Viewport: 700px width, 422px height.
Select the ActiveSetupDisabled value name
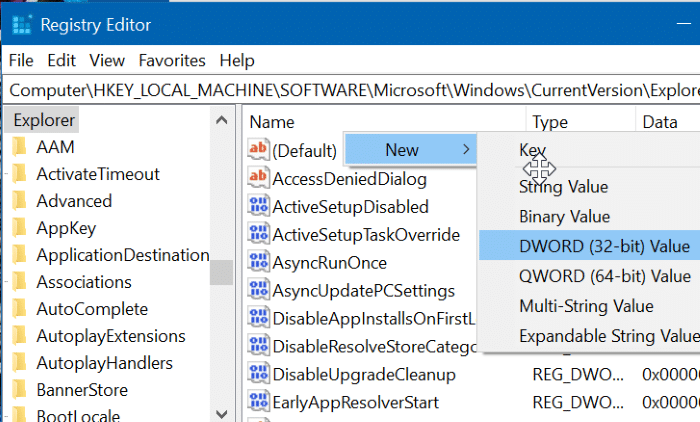350,207
